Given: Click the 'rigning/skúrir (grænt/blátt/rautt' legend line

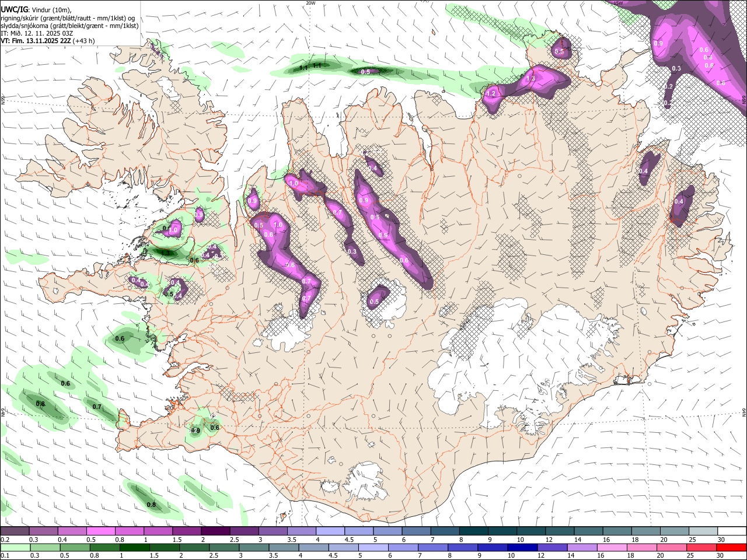Looking at the screenshot, I should (69, 17).
